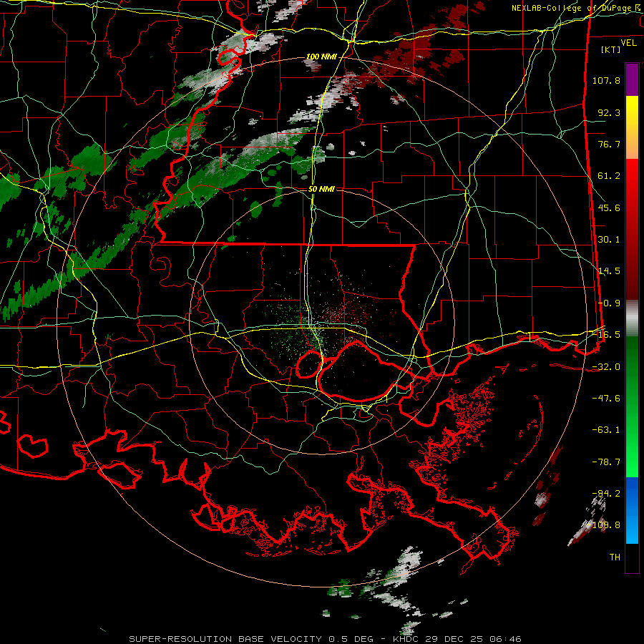Select the -63.1 scale value

click(606, 430)
